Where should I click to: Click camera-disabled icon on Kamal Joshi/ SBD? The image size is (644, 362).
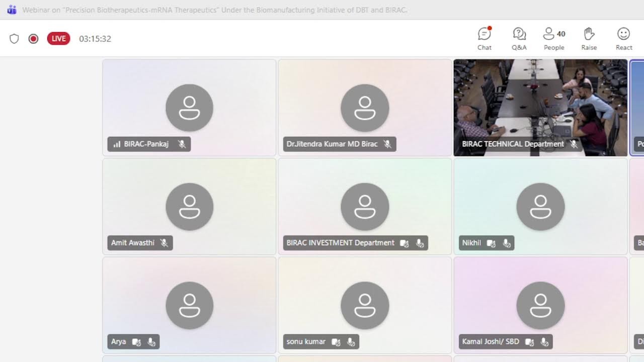[529, 342]
